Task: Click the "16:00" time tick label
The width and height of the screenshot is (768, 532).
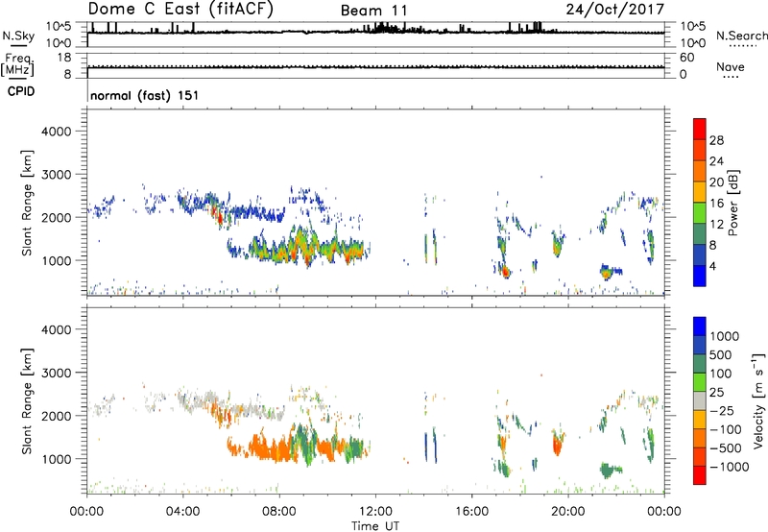Action: 471,512
